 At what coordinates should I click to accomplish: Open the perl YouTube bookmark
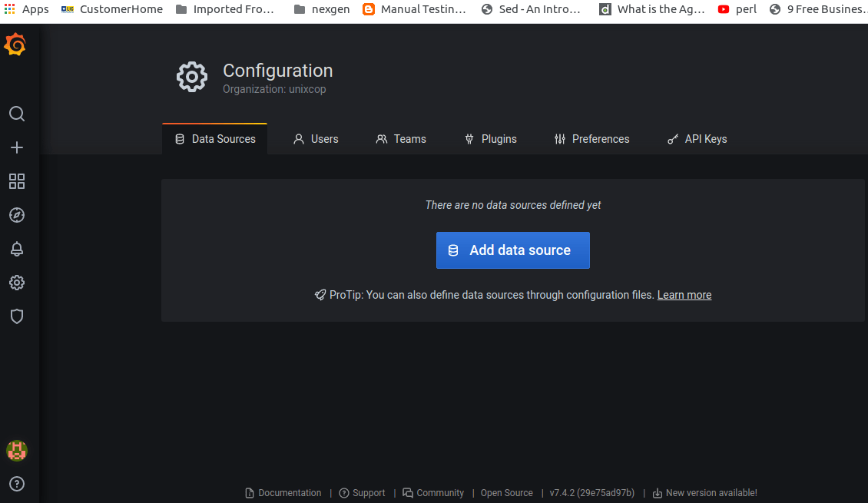click(x=737, y=9)
